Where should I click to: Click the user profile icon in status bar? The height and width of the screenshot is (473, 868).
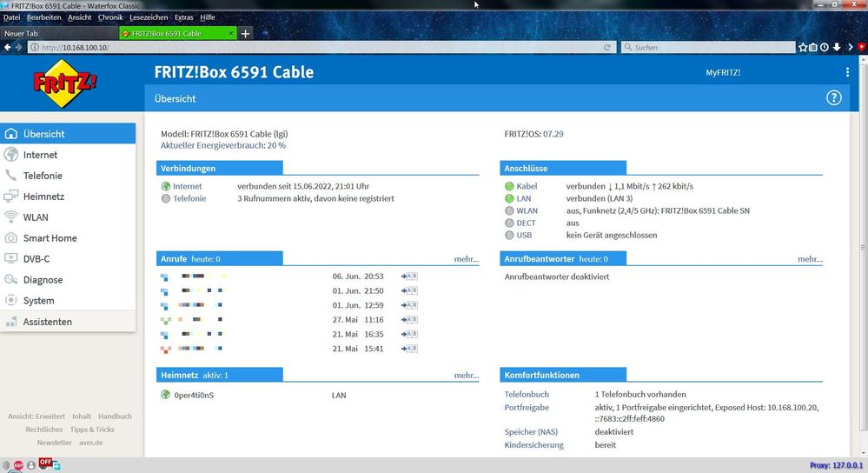coord(31,466)
